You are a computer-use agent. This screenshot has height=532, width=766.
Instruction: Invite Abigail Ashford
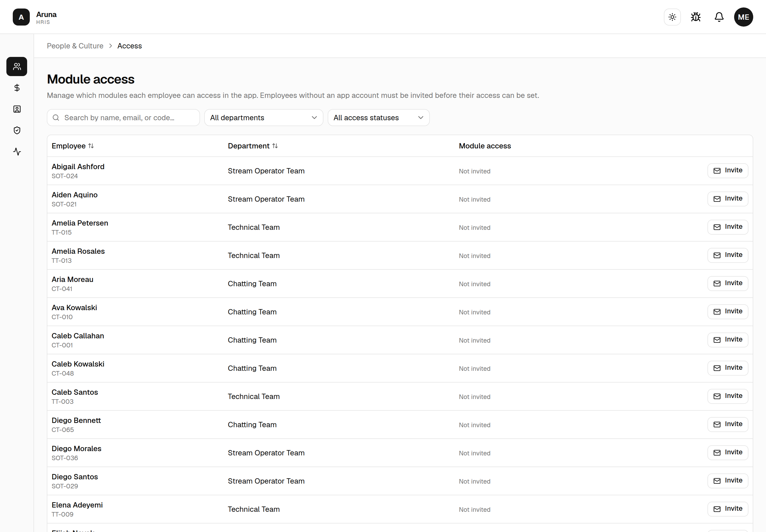pos(728,171)
